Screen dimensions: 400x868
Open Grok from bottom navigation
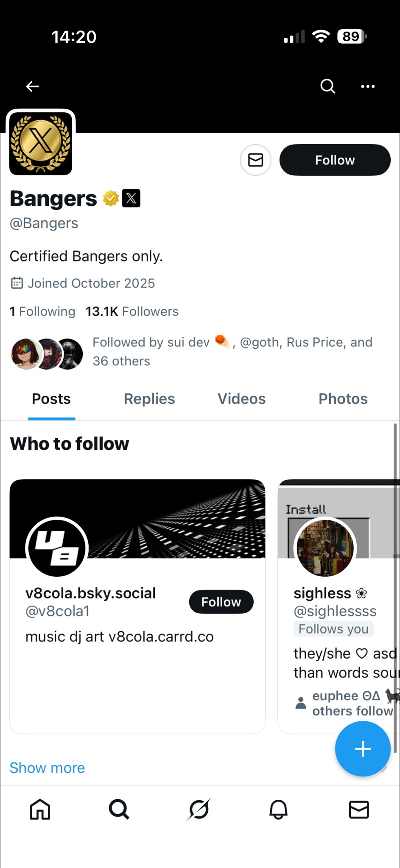tap(199, 810)
